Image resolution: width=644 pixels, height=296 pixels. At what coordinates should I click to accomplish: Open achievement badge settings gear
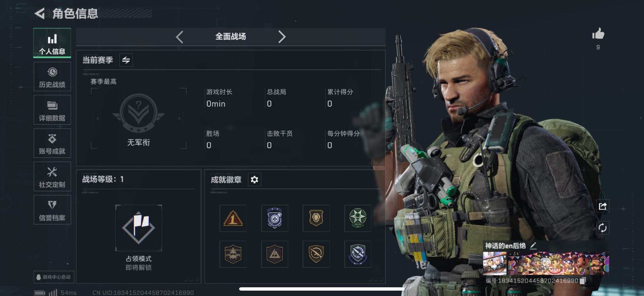(x=255, y=180)
